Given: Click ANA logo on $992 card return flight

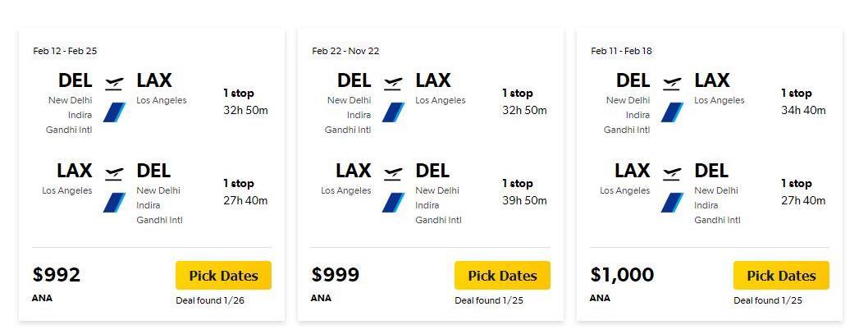Looking at the screenshot, I should 114,203.
